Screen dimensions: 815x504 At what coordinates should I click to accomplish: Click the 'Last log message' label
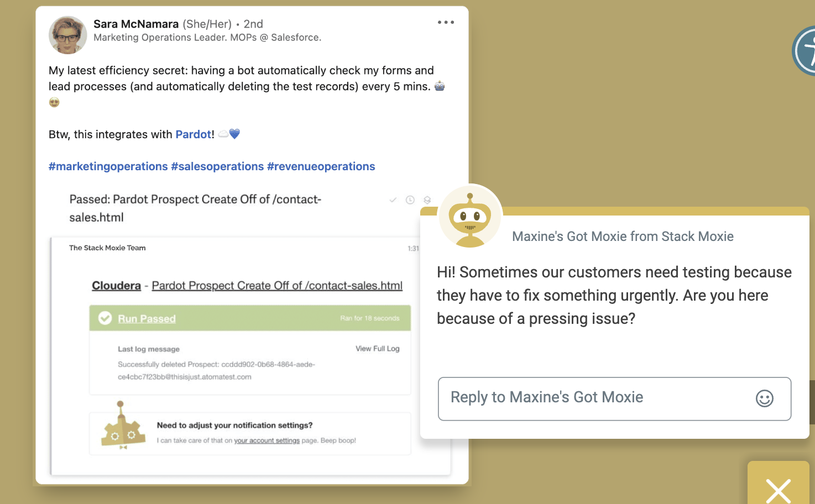(x=149, y=349)
